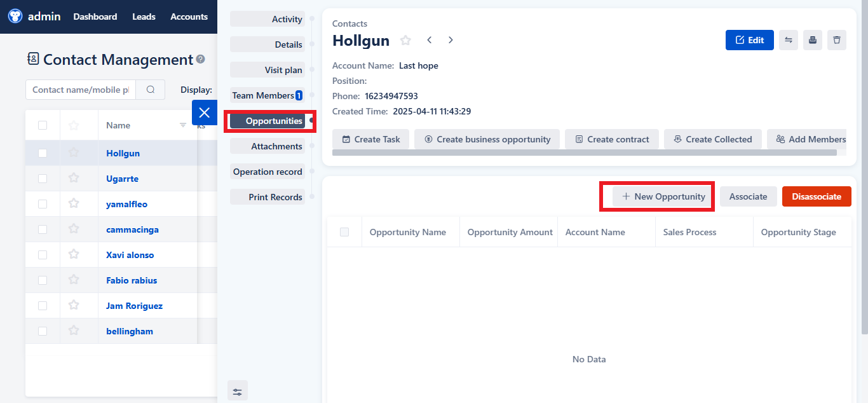Star the Ugarrte contact as favorite
Image resolution: width=868 pixels, height=403 pixels.
click(x=73, y=178)
